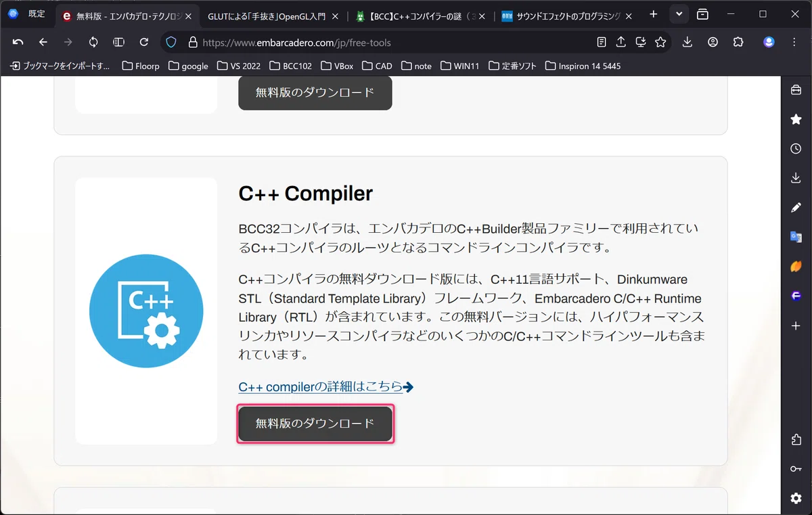Click the undo close tab toolbar icon
The width and height of the screenshot is (812, 515).
[x=18, y=42]
